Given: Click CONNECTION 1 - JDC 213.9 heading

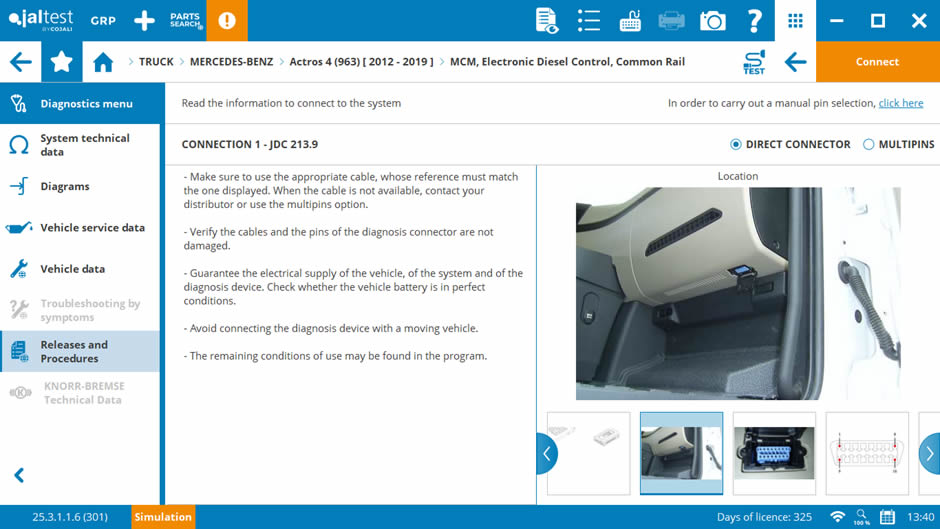Looking at the screenshot, I should pos(250,145).
